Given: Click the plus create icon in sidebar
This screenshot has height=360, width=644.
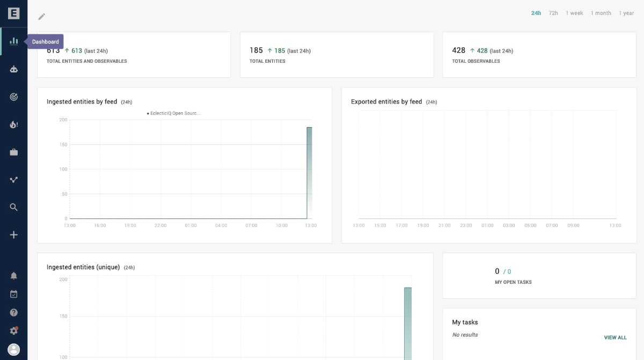Looking at the screenshot, I should (x=14, y=235).
